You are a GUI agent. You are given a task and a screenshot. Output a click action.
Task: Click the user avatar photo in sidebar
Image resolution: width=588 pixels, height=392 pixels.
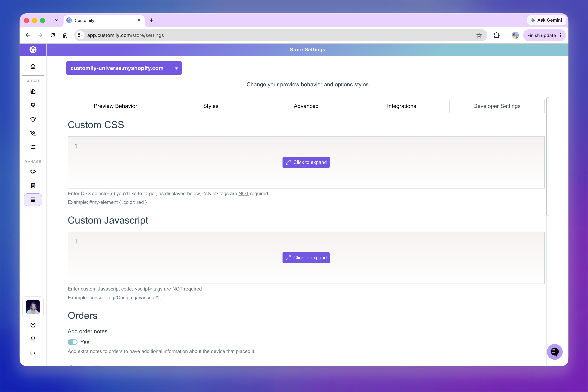click(x=33, y=307)
